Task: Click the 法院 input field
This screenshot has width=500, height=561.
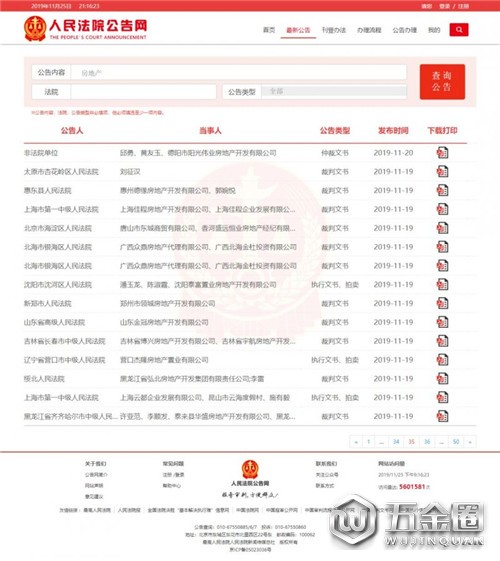Action: point(143,92)
